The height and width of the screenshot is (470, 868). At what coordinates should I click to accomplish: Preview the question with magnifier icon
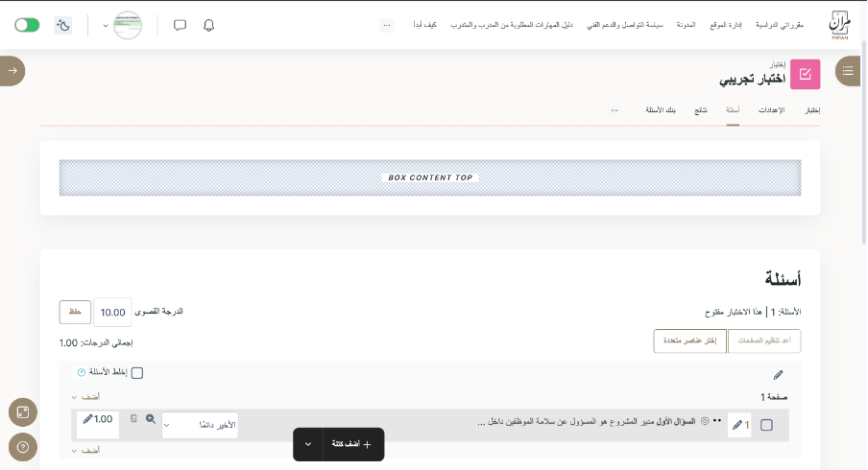[151, 419]
